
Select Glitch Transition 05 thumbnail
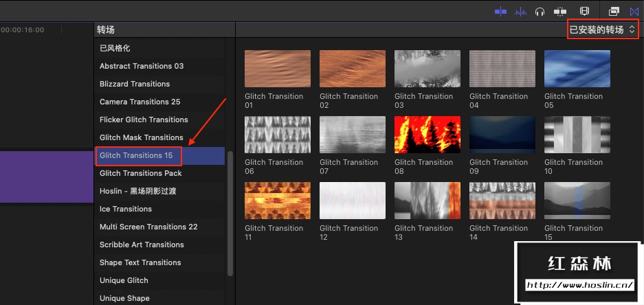(577, 69)
